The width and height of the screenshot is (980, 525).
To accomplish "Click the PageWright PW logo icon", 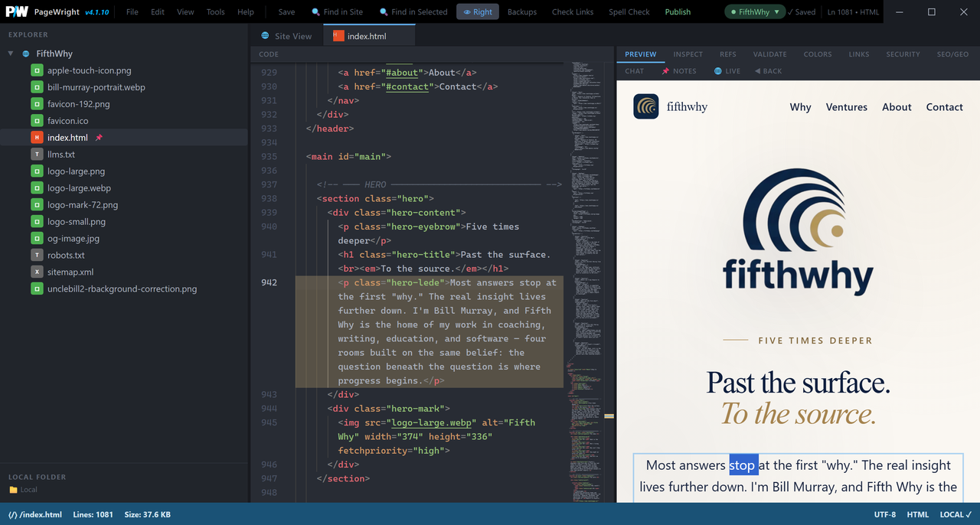I will tap(17, 12).
